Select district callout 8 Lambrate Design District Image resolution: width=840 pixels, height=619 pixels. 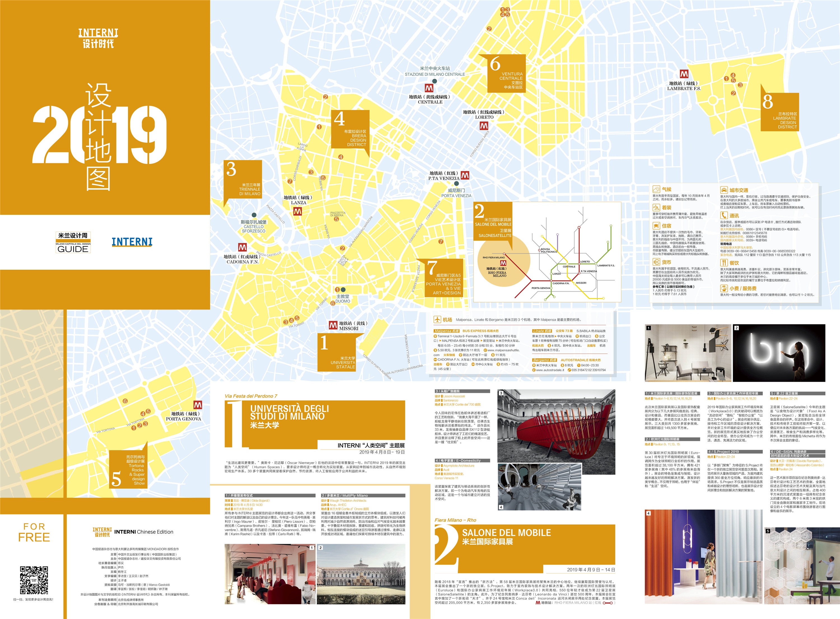pyautogui.click(x=780, y=112)
